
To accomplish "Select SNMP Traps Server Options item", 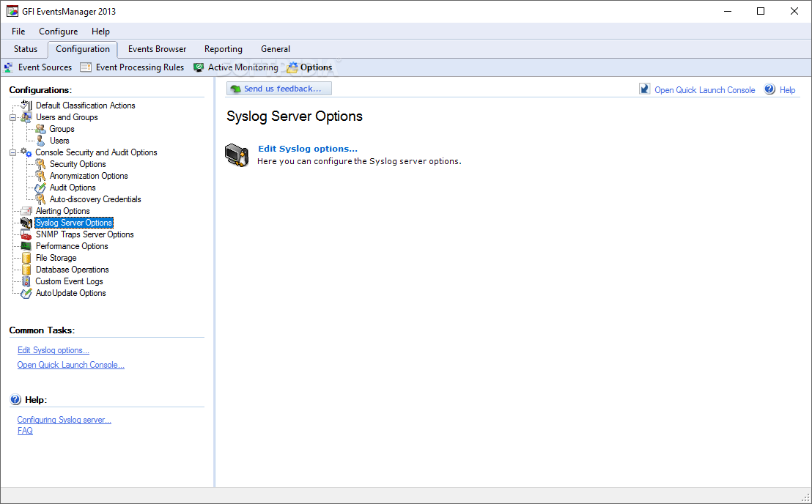I will tap(84, 234).
